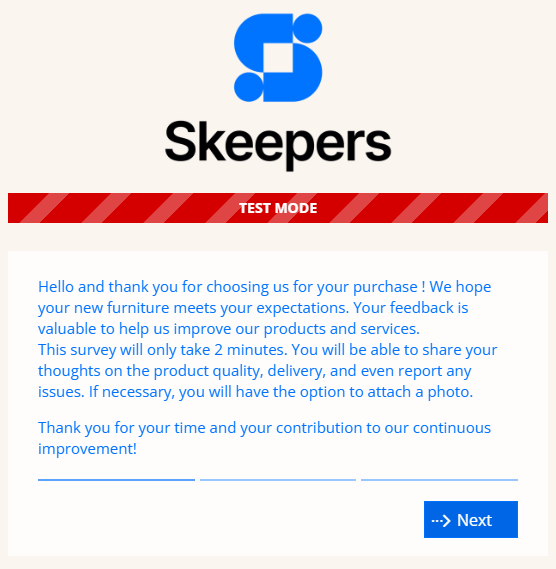Click the 'Your feedback is valuable' sentence

click(254, 319)
